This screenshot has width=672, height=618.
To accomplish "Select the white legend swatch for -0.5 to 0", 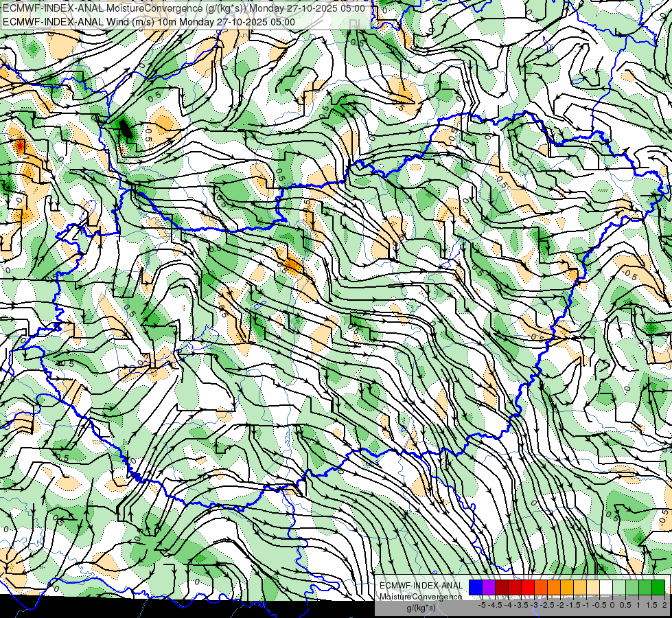I will click(x=606, y=587).
